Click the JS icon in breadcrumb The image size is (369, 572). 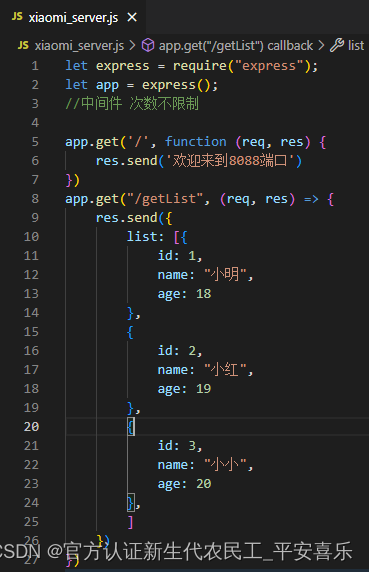coord(23,45)
